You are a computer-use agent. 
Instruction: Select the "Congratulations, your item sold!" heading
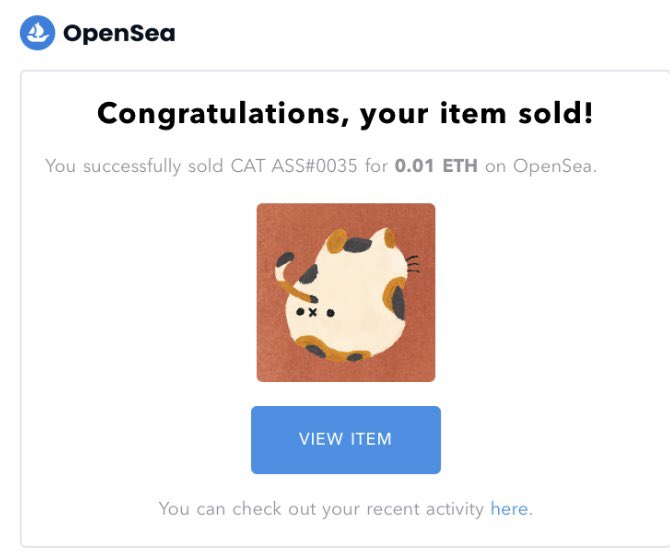(x=345, y=114)
